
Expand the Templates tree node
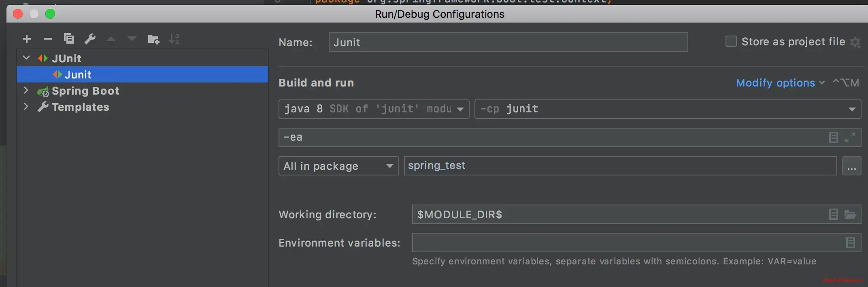click(x=26, y=107)
